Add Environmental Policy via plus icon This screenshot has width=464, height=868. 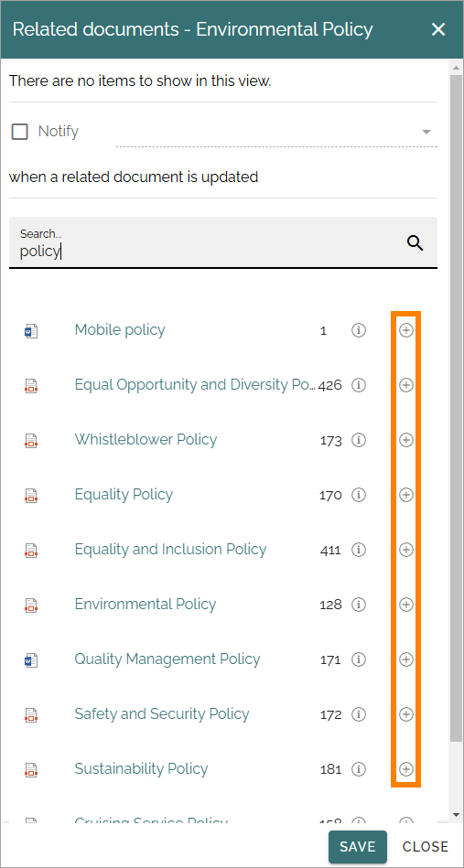406,605
